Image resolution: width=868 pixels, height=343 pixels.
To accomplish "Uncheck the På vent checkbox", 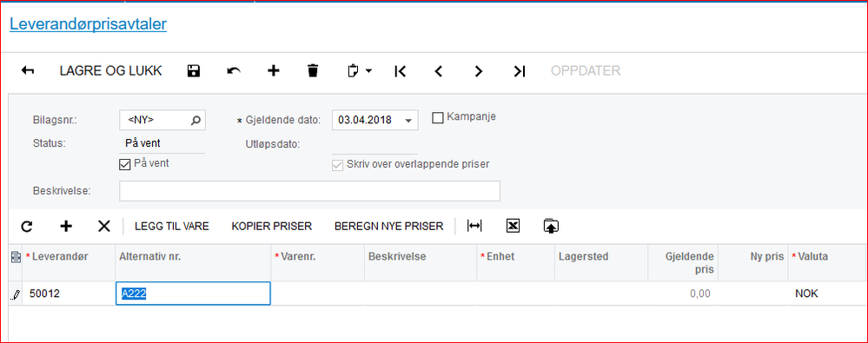I will click(124, 164).
